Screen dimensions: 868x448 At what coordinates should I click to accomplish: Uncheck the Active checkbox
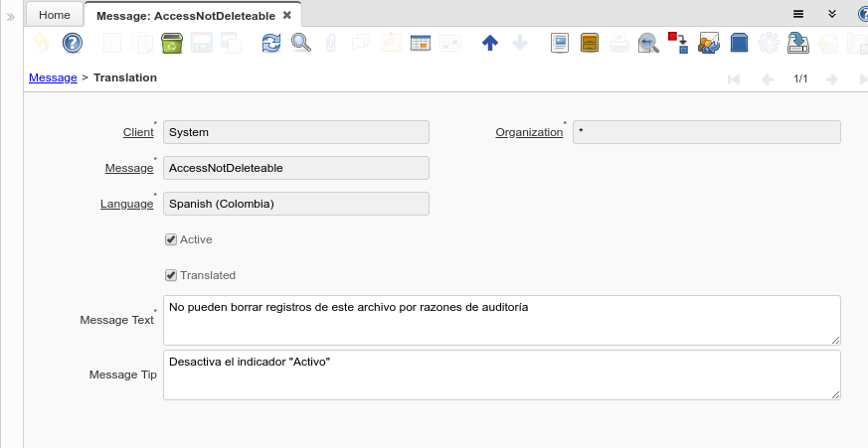171,239
